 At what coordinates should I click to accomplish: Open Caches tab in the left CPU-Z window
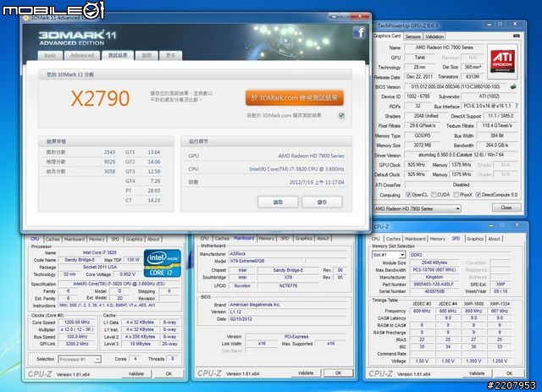click(x=53, y=239)
